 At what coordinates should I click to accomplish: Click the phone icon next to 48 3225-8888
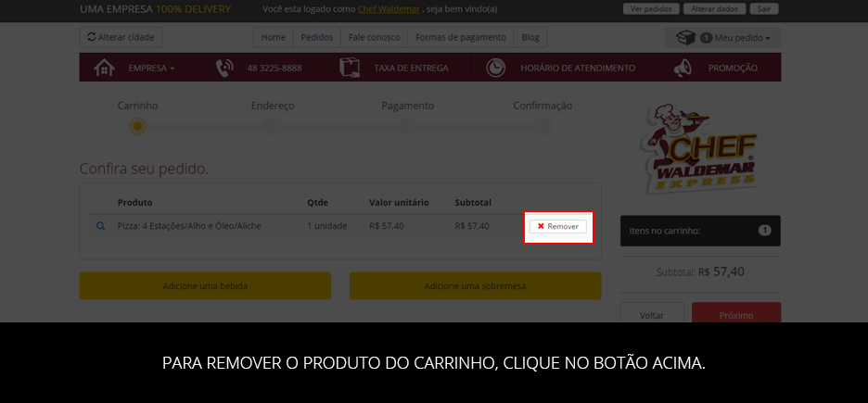224,68
